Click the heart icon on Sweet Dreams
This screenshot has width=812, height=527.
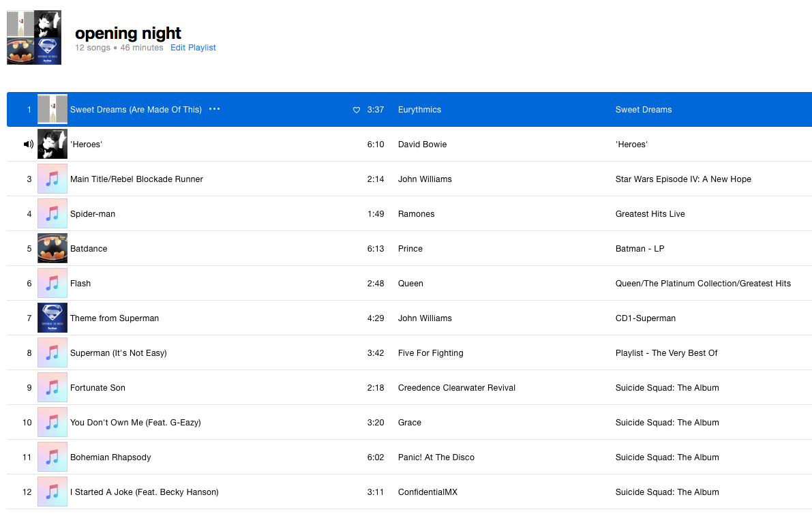pos(356,110)
